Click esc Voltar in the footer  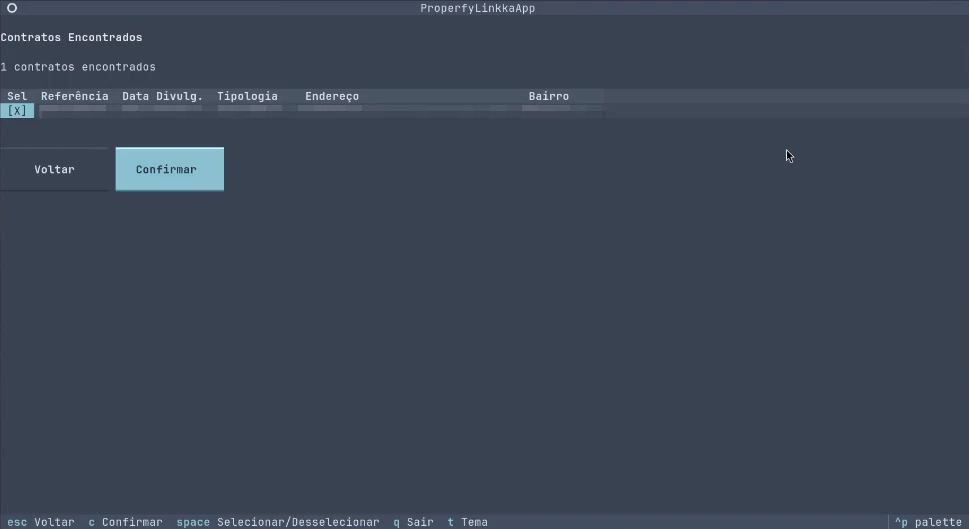point(41,522)
